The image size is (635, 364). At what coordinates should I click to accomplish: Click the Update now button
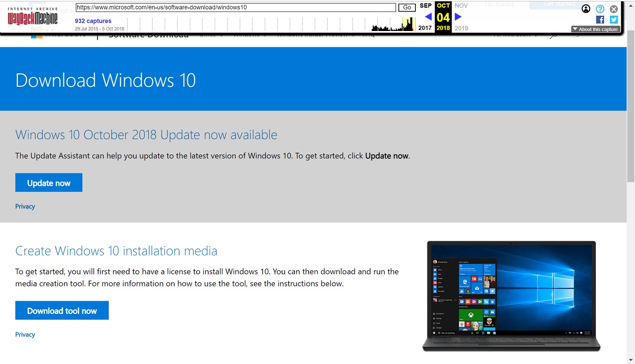click(49, 183)
